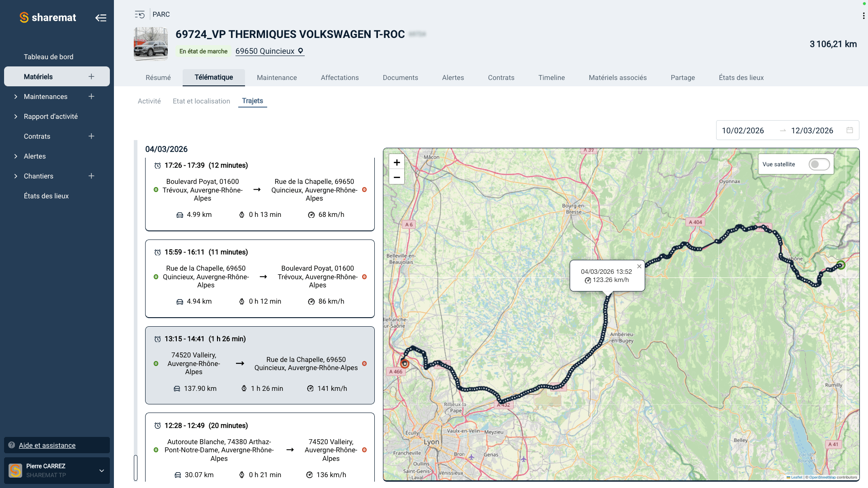The width and height of the screenshot is (868, 488).
Task: Open the Etat et localisation sub-tab
Action: pyautogui.click(x=201, y=101)
